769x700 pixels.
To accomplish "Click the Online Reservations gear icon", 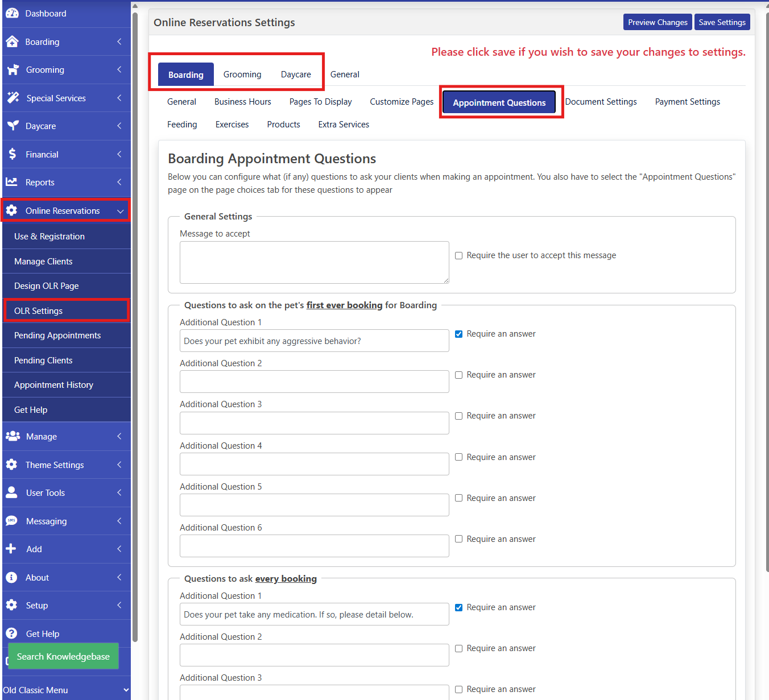I will tap(11, 210).
